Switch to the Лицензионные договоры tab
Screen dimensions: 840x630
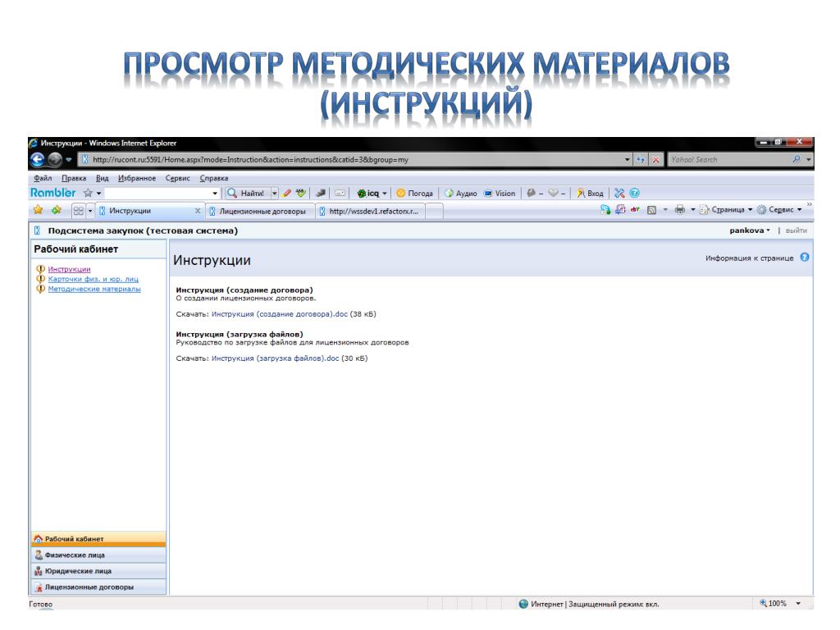coord(259,212)
